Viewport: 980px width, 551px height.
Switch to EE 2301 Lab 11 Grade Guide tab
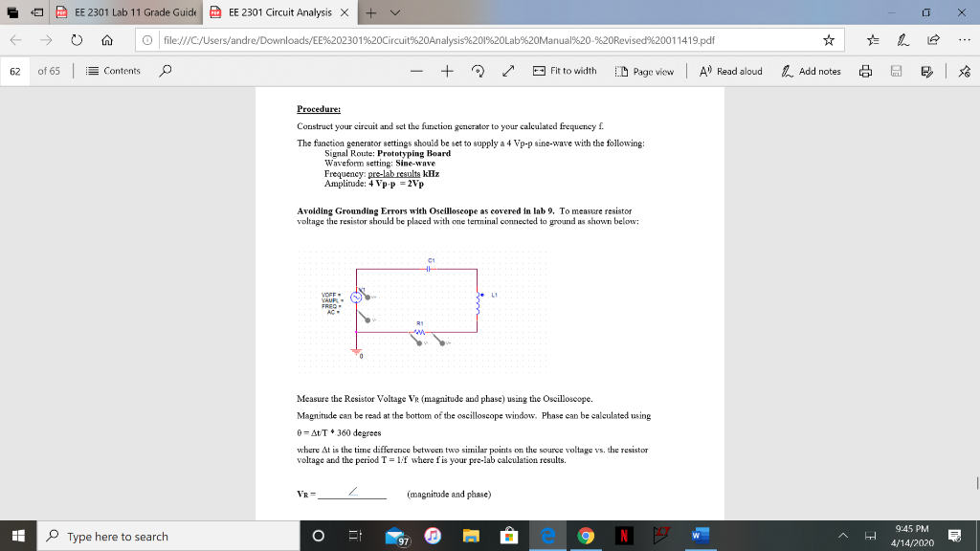click(134, 13)
